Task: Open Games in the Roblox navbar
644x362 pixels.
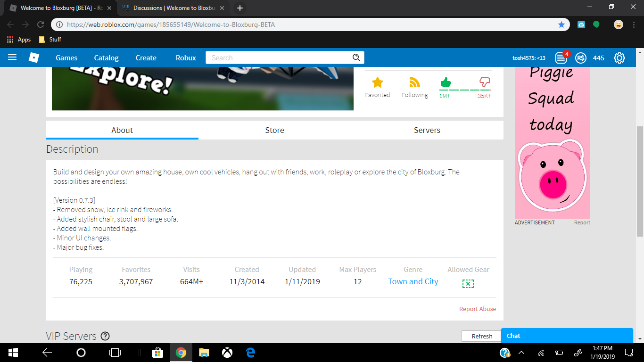Action: 66,58
